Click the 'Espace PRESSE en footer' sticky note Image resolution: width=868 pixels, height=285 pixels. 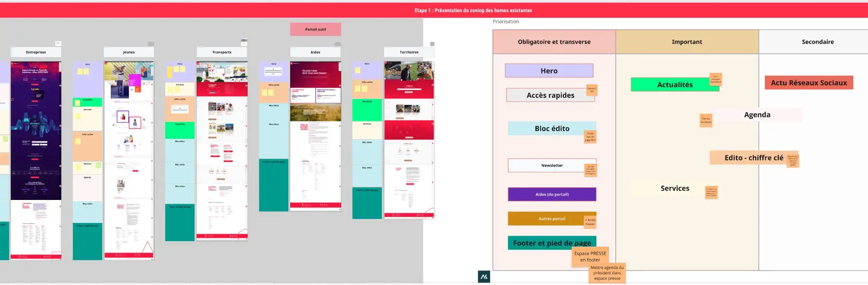click(x=590, y=256)
